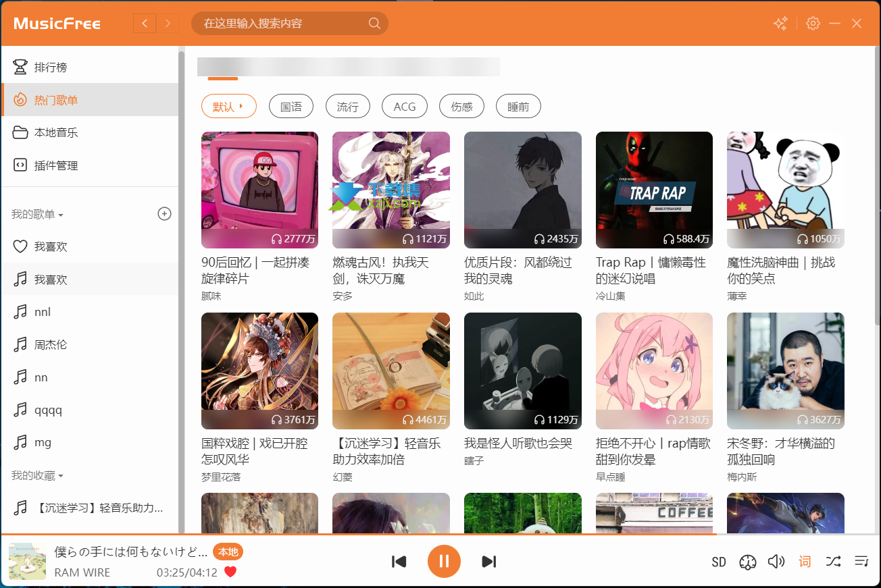
Task: Pause the currently playing song
Action: (x=444, y=561)
